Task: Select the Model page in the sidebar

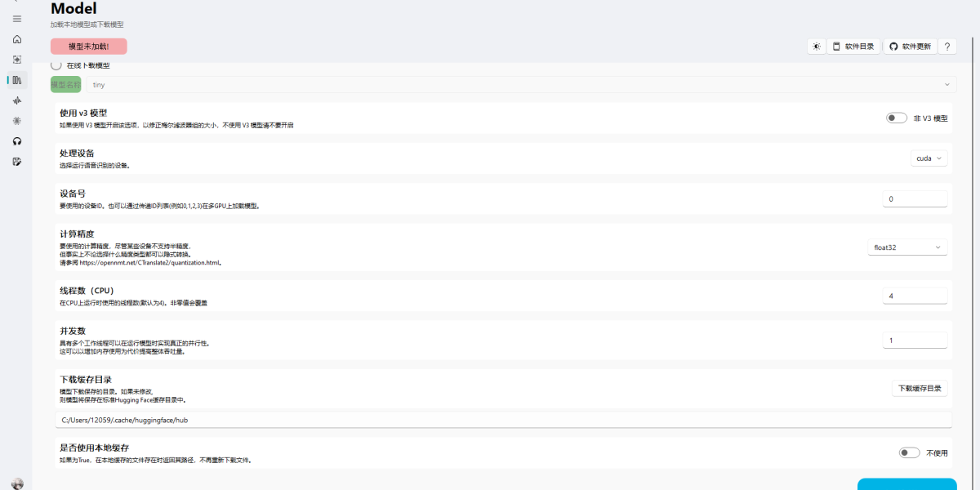Action: coord(17,80)
